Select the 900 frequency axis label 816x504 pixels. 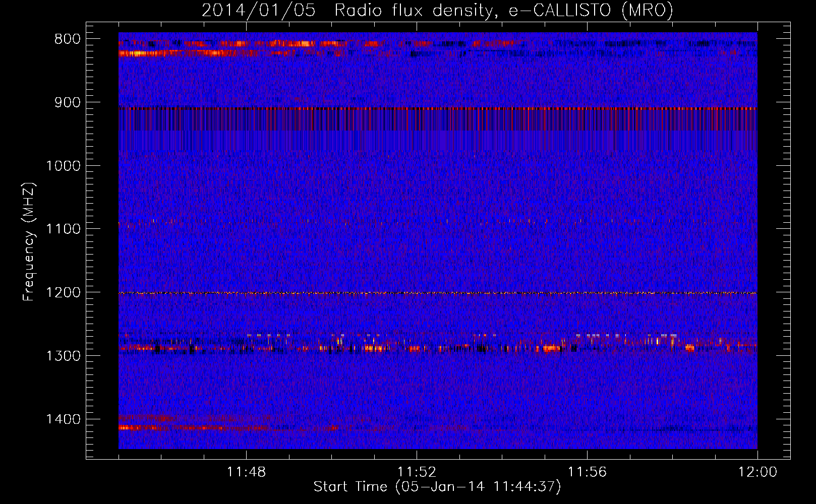(68, 102)
